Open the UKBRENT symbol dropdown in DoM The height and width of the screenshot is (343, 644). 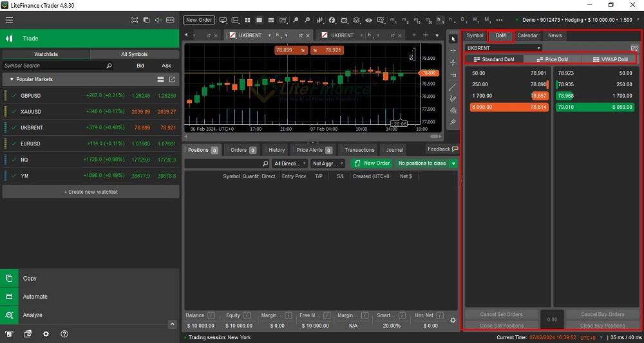[504, 48]
